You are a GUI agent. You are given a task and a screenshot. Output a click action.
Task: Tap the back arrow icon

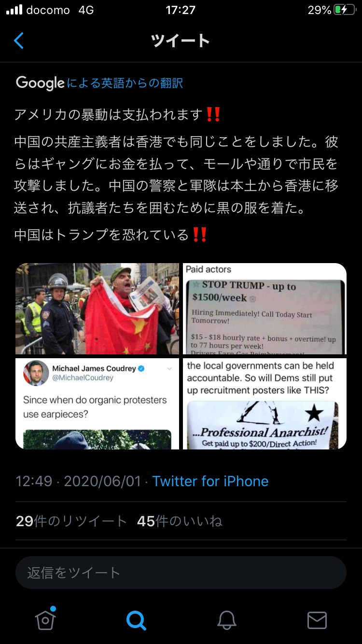point(19,41)
